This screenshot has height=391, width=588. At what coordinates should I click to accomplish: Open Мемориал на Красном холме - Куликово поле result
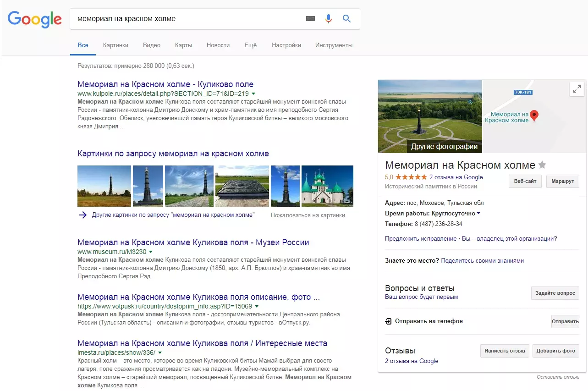click(165, 84)
